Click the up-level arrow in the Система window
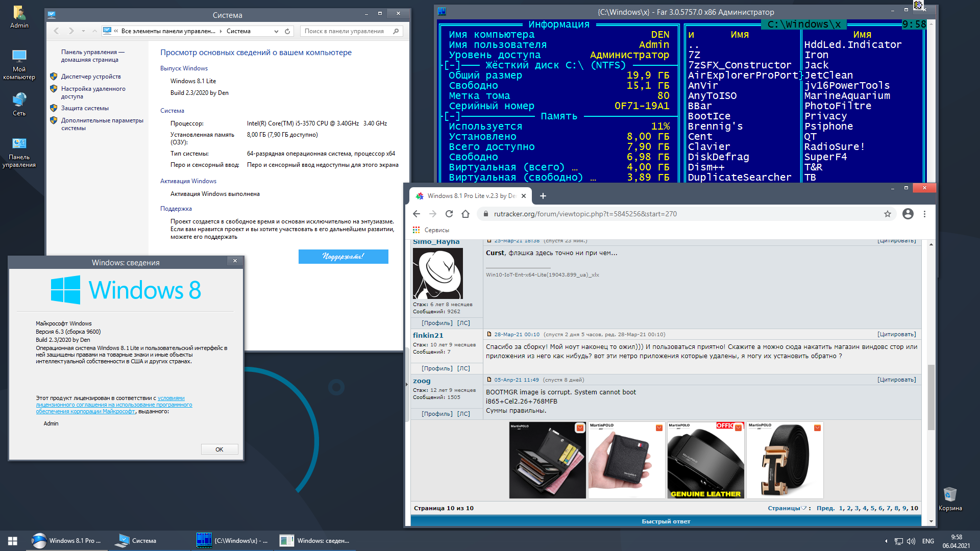The image size is (980, 551). point(94,31)
